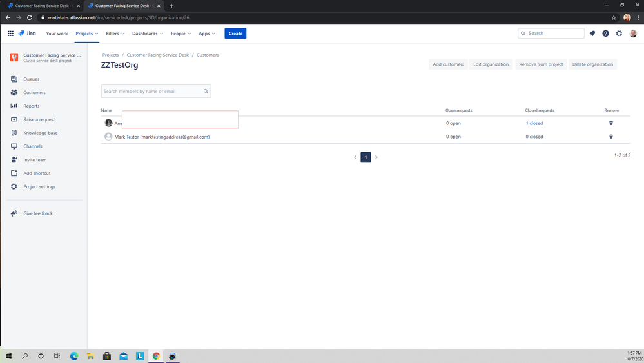The height and width of the screenshot is (363, 644).
Task: Expand the Dashboards dropdown
Action: pyautogui.click(x=148, y=34)
